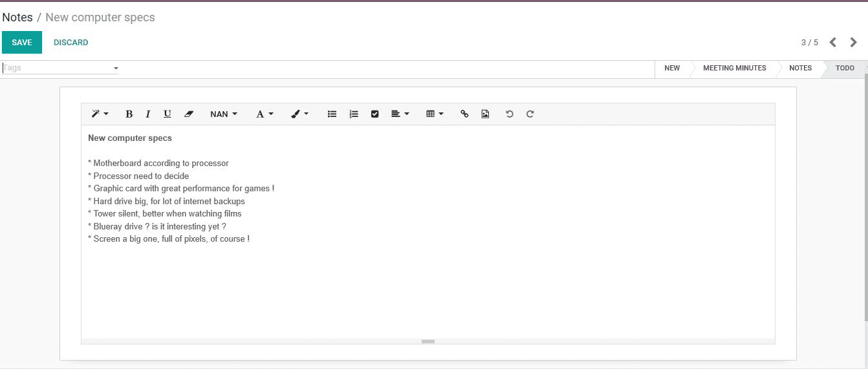Viewport: 868px width, 369px height.
Task: Click the "Screen a big one" line
Action: click(169, 239)
